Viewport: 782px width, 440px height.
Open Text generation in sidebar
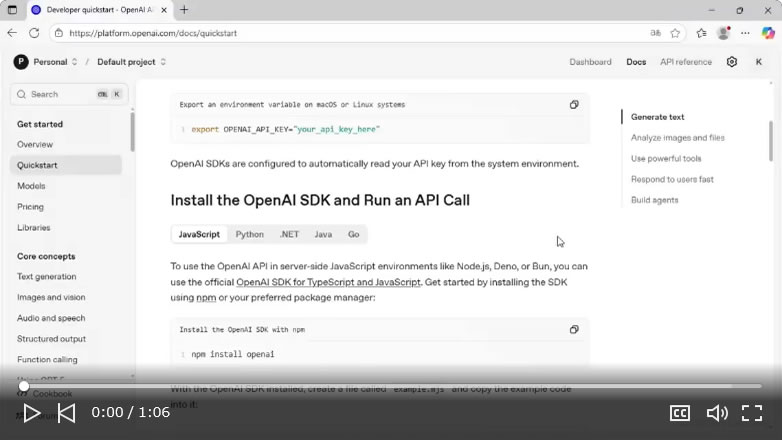click(46, 276)
